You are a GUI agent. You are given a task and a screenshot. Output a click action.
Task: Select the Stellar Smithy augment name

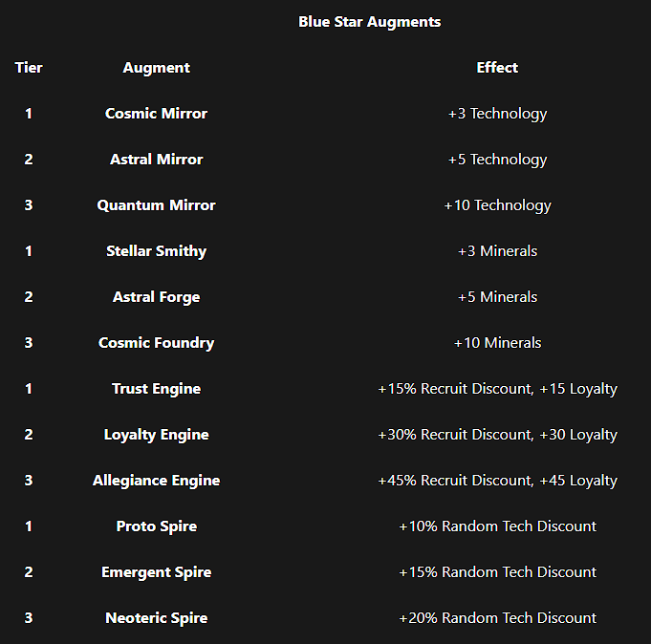point(156,251)
